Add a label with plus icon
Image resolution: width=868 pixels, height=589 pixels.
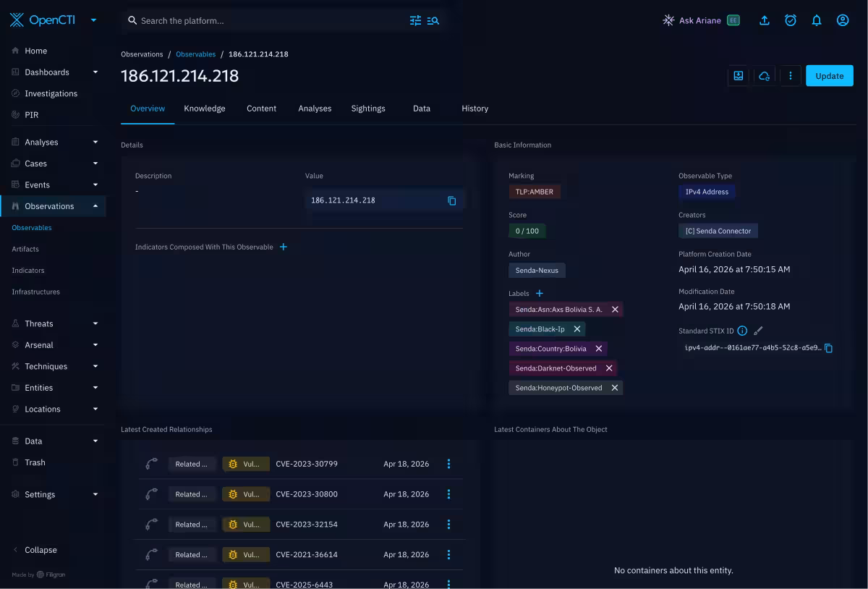(539, 294)
